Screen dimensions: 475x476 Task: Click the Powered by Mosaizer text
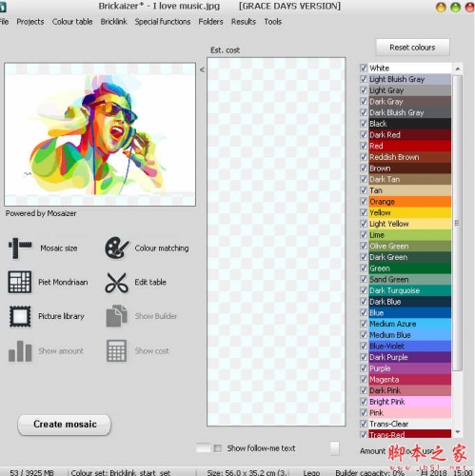pyautogui.click(x=41, y=213)
